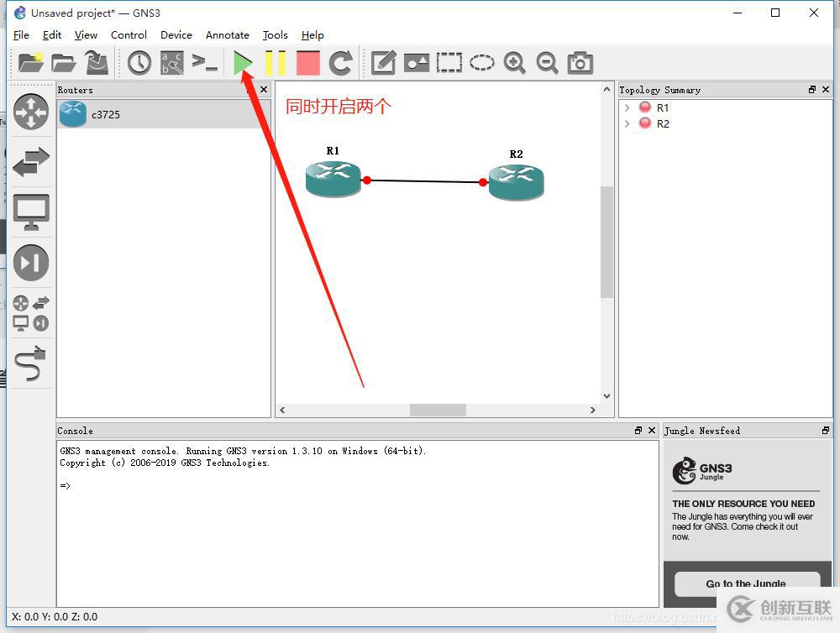Toggle show interface labels icon

172,63
